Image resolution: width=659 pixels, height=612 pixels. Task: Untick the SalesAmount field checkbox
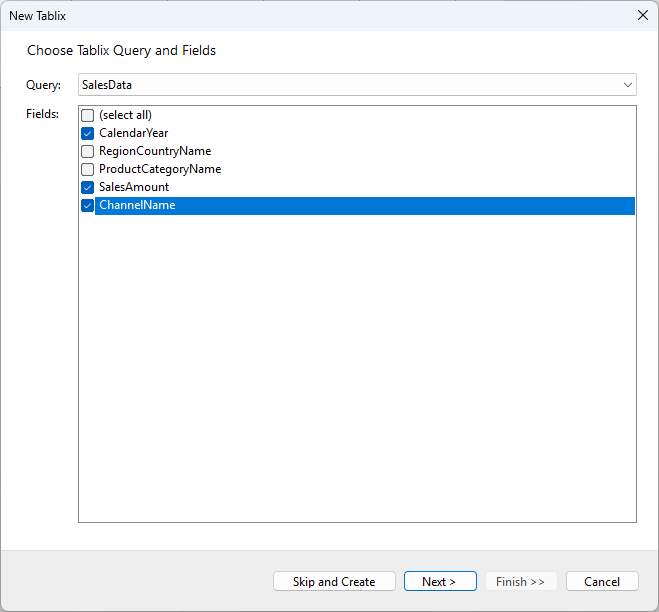(87, 187)
